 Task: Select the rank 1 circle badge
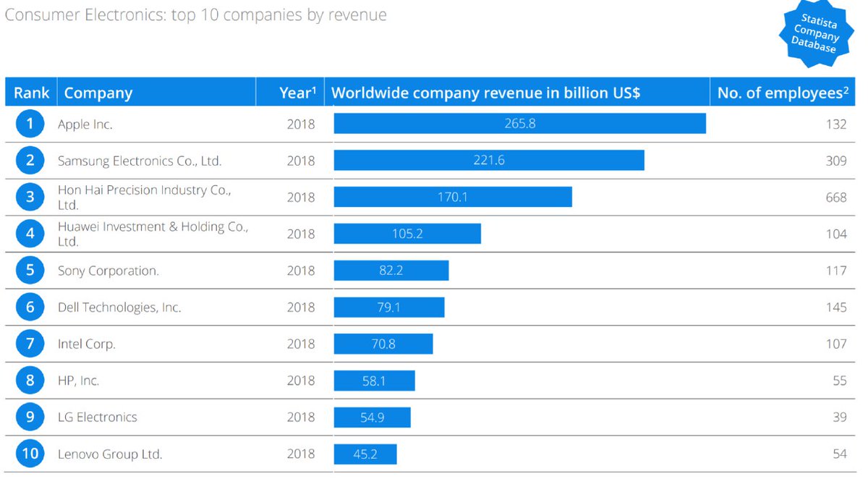(x=30, y=124)
